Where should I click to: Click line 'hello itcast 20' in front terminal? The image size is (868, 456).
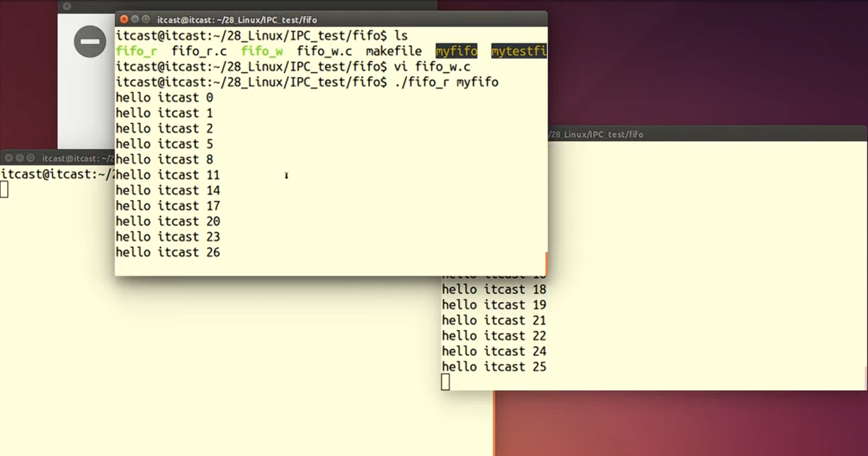(168, 221)
